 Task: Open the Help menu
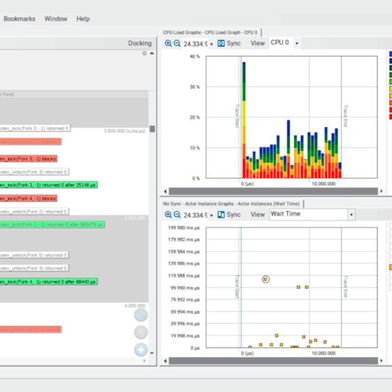[83, 19]
